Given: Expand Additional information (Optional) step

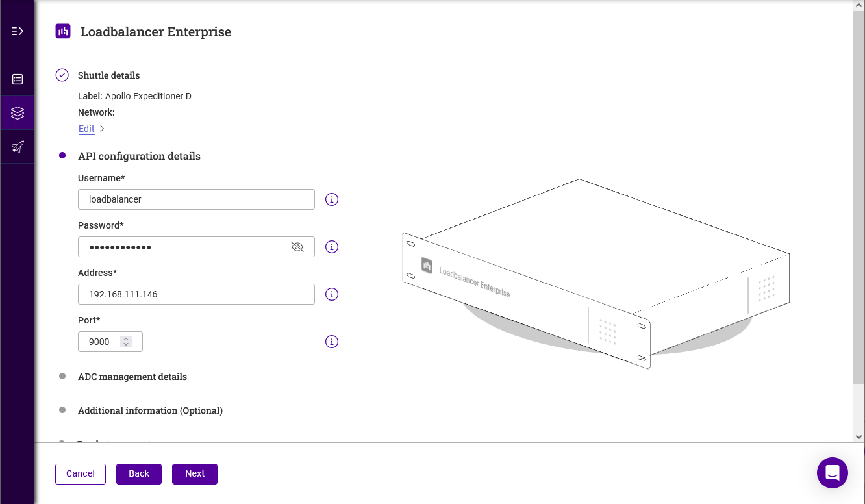Looking at the screenshot, I should (150, 410).
